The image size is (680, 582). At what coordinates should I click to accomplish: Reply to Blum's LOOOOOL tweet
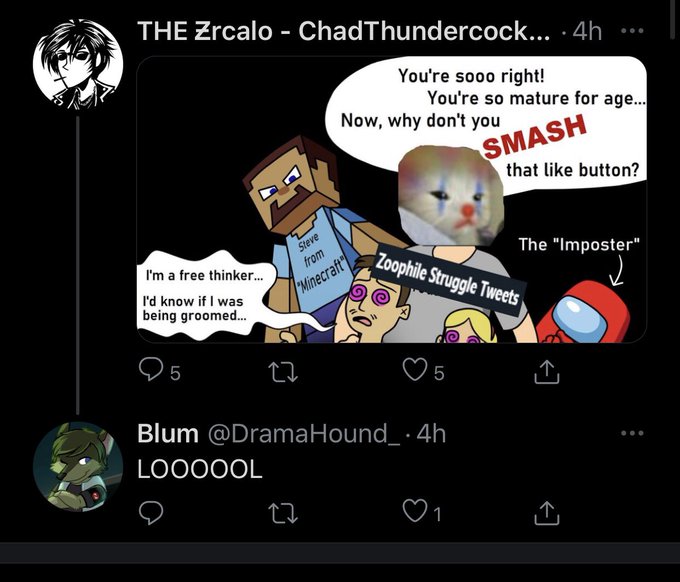click(150, 513)
